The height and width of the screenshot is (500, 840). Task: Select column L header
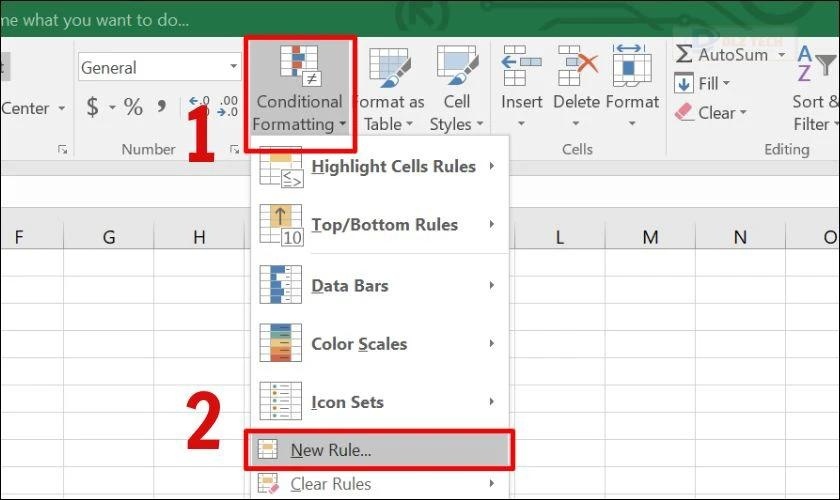559,236
